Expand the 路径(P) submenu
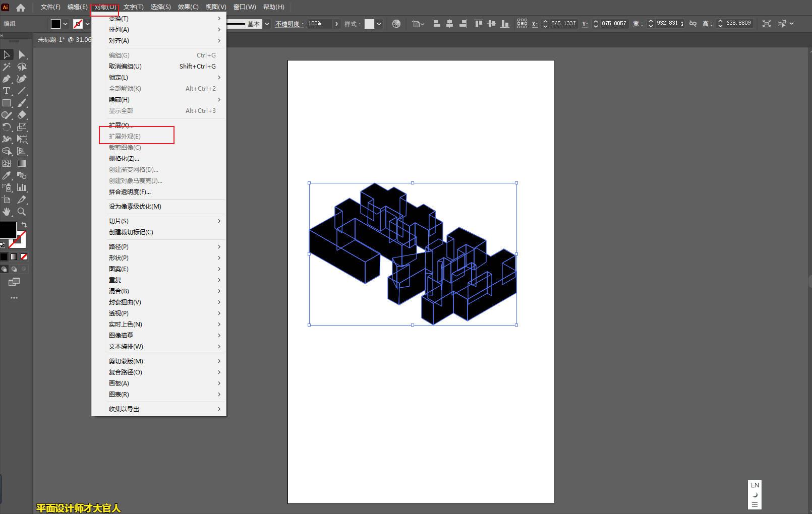812x514 pixels. (x=159, y=247)
